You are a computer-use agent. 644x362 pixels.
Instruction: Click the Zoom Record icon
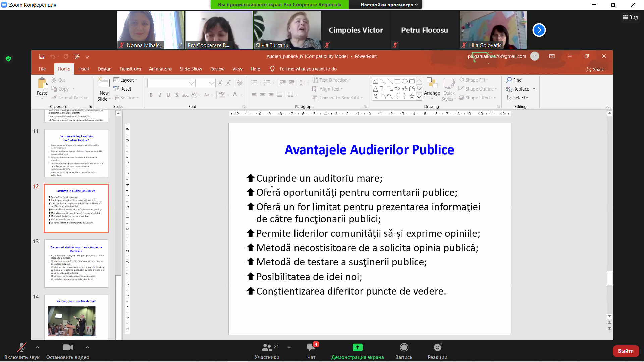pos(404,347)
